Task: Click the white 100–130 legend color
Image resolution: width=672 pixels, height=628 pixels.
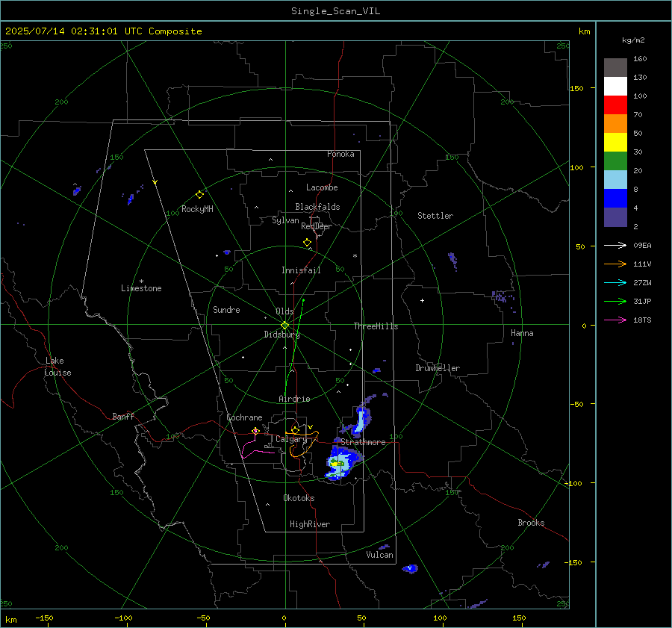Action: (x=615, y=87)
